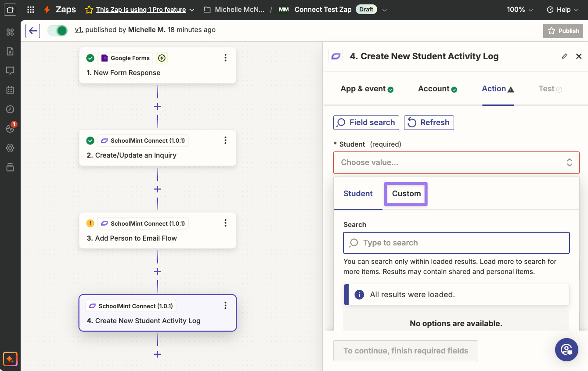Close the step editor panel
Image resolution: width=588 pixels, height=371 pixels.
coord(579,56)
